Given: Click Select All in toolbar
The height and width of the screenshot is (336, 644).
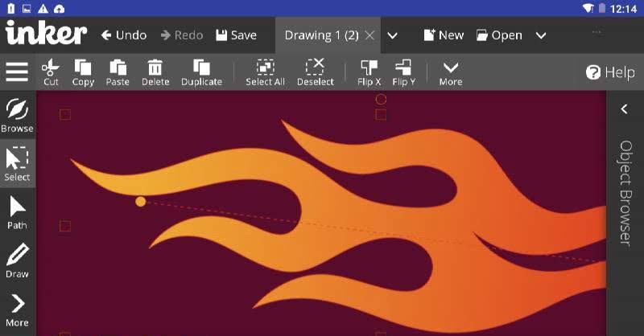Looking at the screenshot, I should (265, 72).
